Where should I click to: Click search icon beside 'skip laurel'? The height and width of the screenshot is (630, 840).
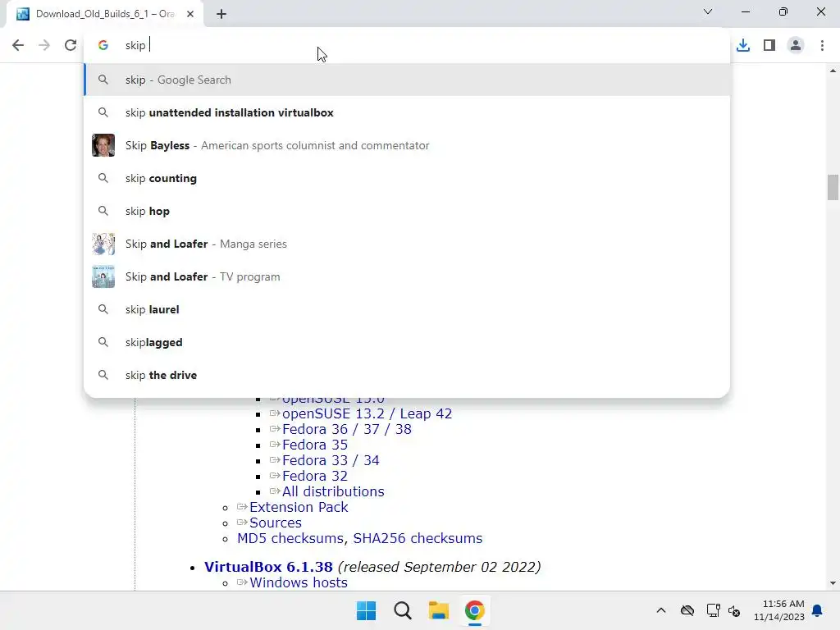coord(103,309)
